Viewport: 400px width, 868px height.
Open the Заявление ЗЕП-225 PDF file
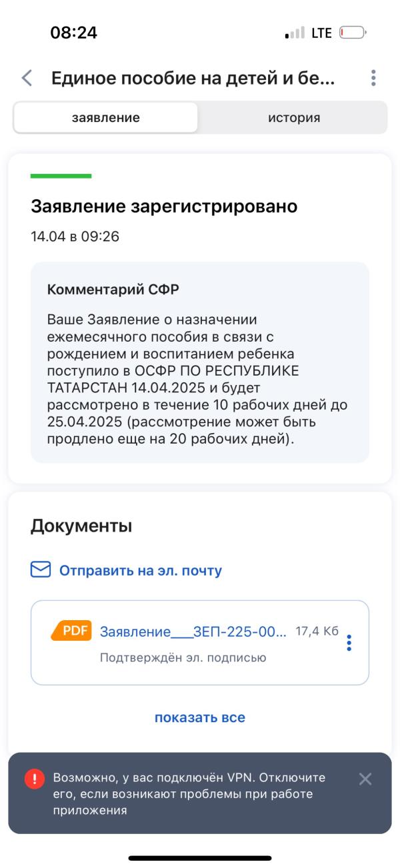[193, 632]
